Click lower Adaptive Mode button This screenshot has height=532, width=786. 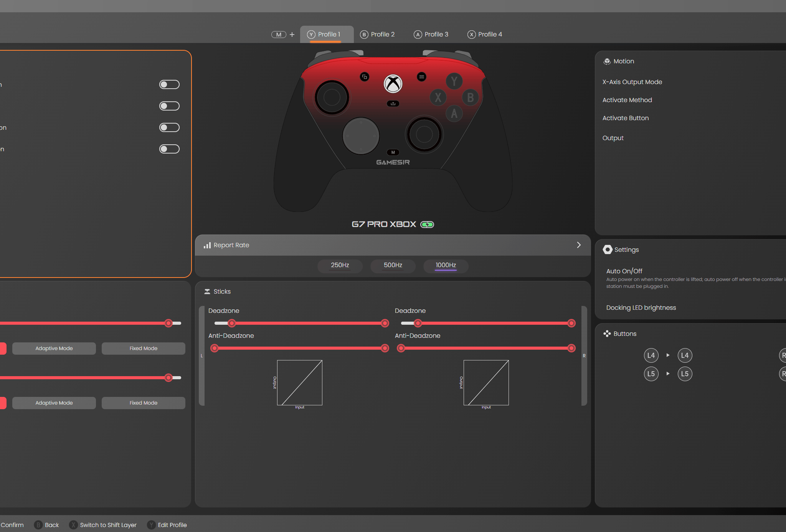pyautogui.click(x=54, y=403)
